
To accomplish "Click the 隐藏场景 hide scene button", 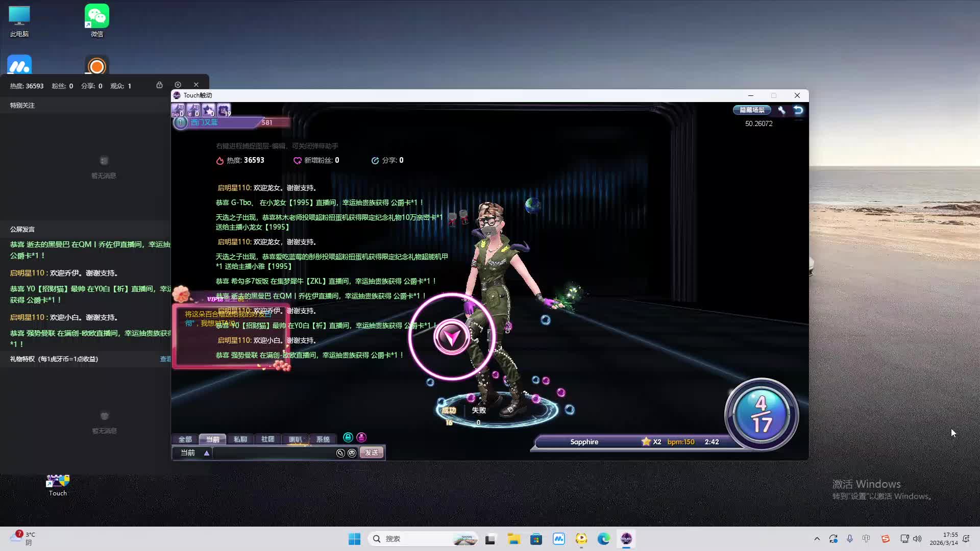I will point(752,110).
